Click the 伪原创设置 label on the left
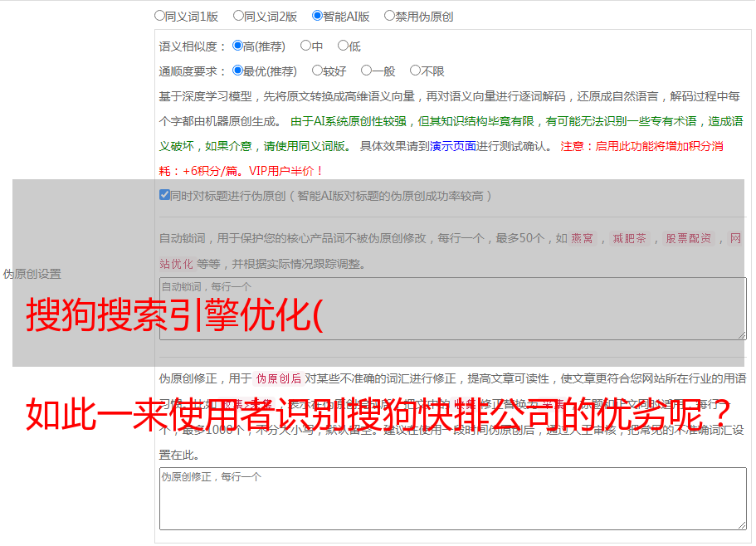 (32, 274)
